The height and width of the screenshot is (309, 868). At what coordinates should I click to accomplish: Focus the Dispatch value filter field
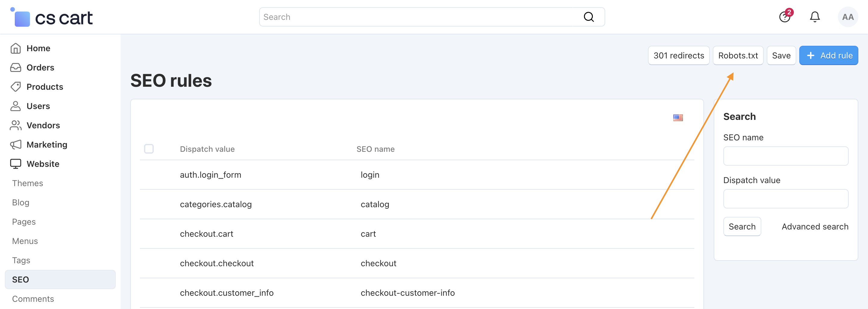786,198
